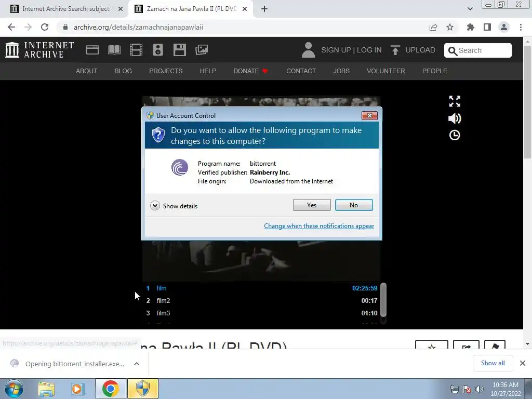Open the Chrome extensions puzzle icon
Screen dimensions: 532x399
pos(471,27)
